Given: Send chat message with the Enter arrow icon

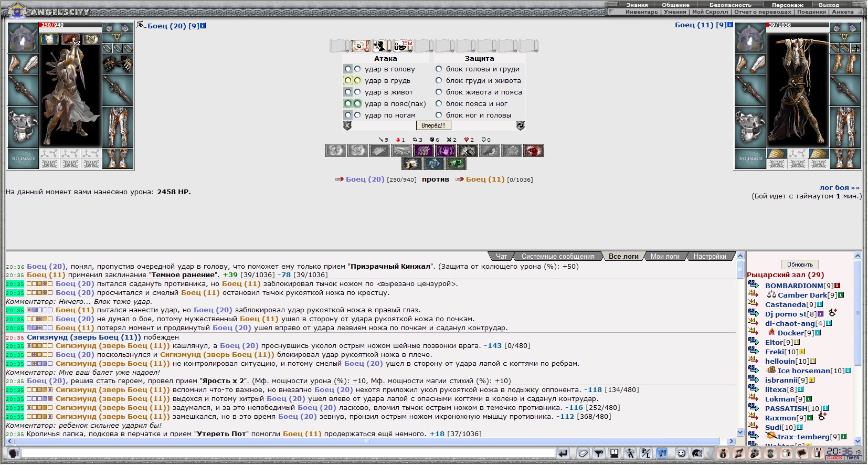Looking at the screenshot, I should 563,453.
